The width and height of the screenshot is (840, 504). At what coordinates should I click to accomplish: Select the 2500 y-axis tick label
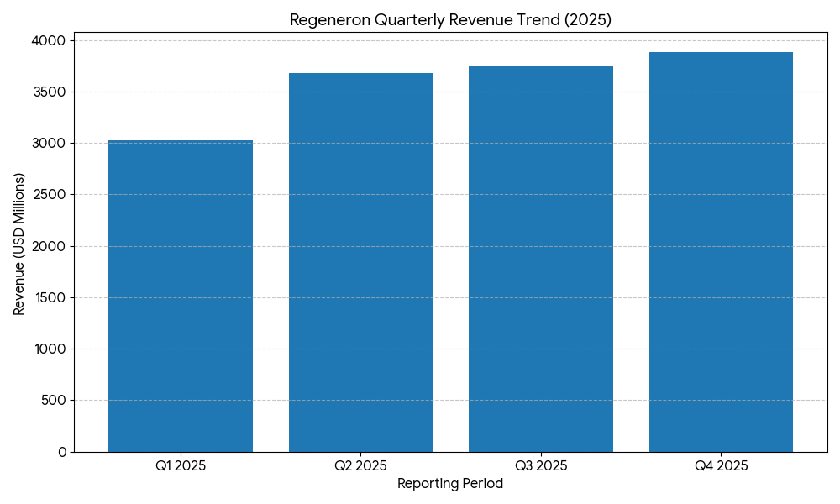(x=51, y=195)
